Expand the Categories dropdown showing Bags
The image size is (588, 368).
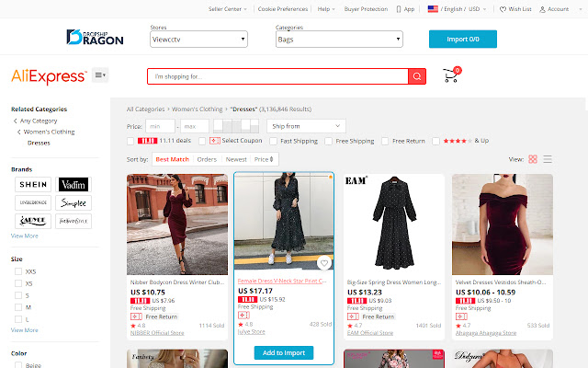coord(339,39)
